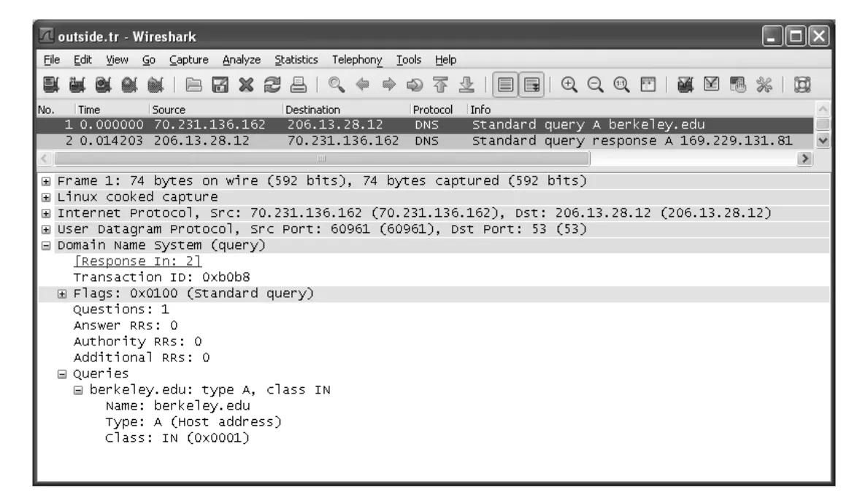Save the capture file with floppy icon

[220, 85]
